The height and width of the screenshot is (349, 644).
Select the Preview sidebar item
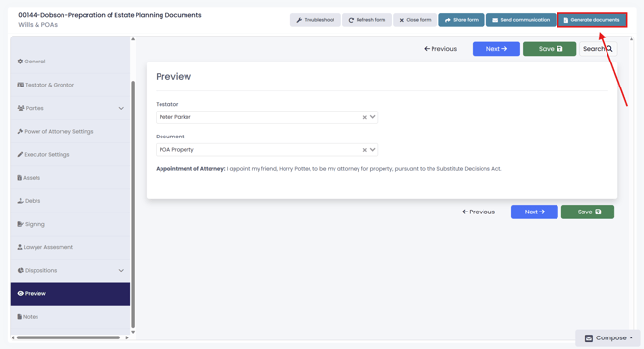(70, 293)
